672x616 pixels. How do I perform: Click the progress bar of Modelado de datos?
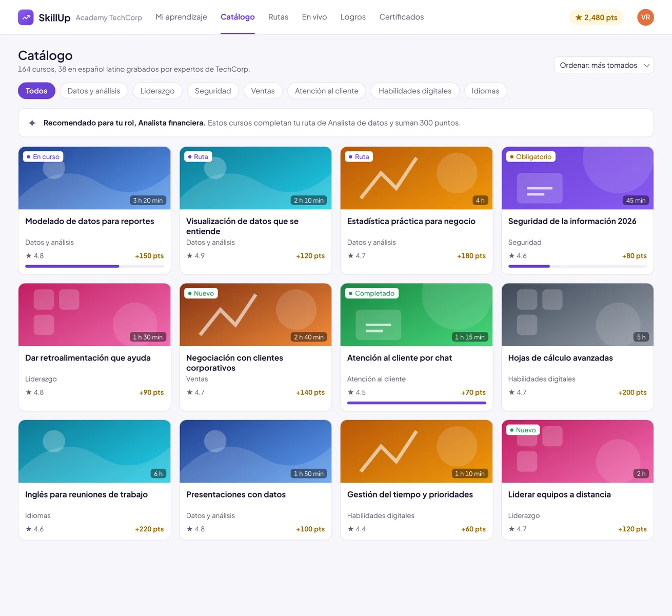(x=94, y=266)
